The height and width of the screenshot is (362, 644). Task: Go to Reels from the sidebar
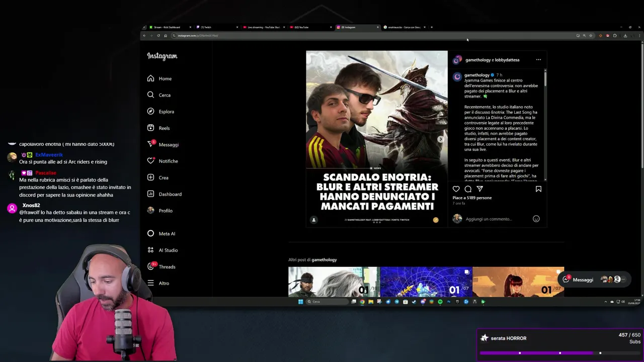158,128
